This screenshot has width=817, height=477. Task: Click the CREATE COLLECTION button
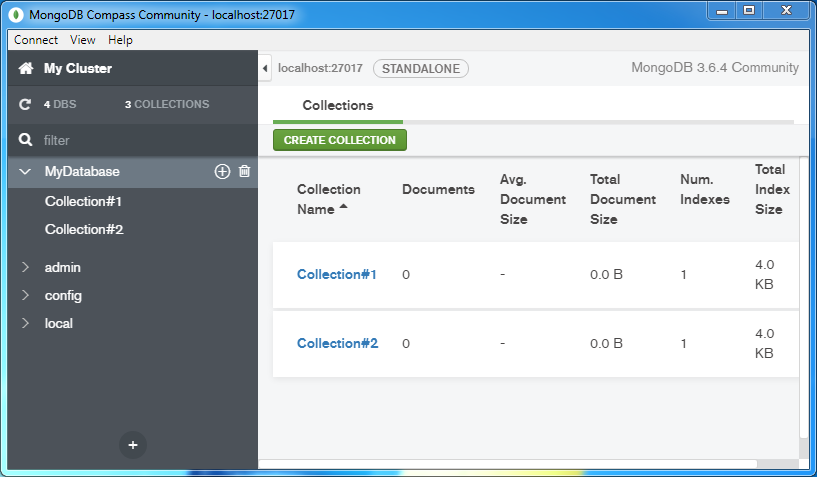[340, 140]
